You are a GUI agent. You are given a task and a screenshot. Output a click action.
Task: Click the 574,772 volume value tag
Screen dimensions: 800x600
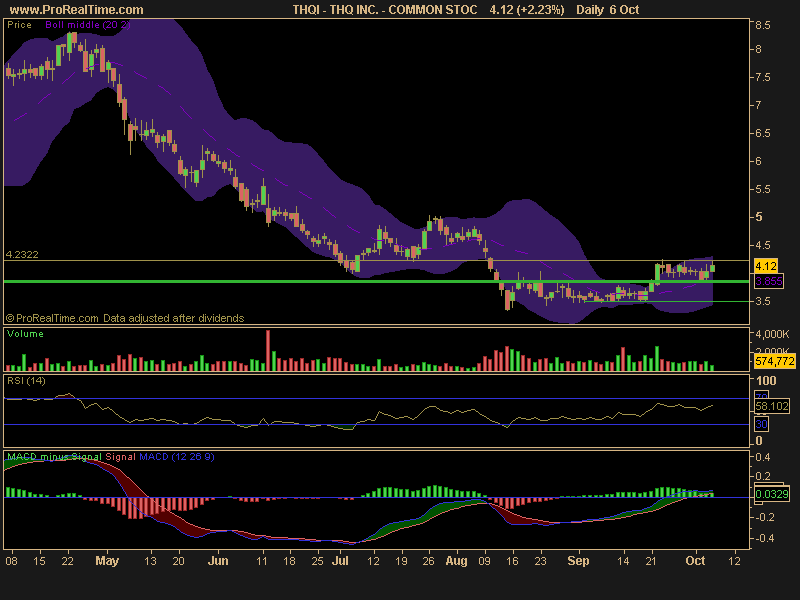[774, 362]
